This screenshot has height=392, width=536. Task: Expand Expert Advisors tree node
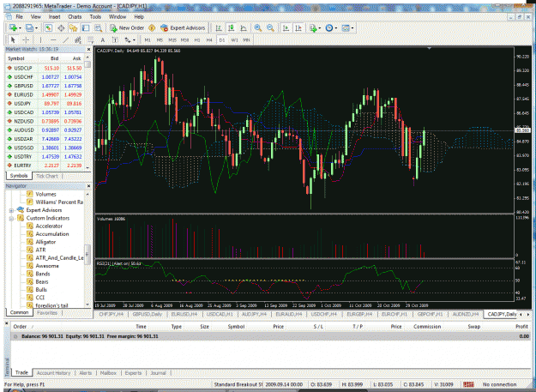11,210
